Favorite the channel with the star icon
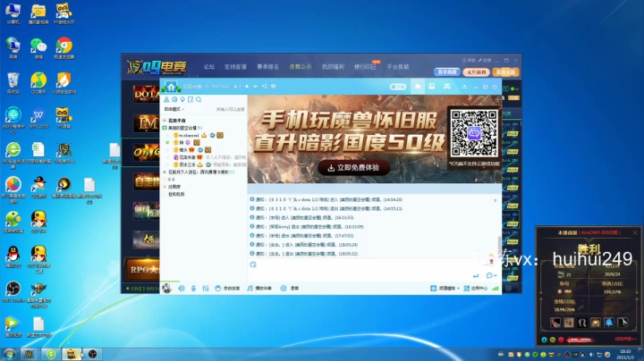Screen dimensions: 644x361 coord(247,87)
